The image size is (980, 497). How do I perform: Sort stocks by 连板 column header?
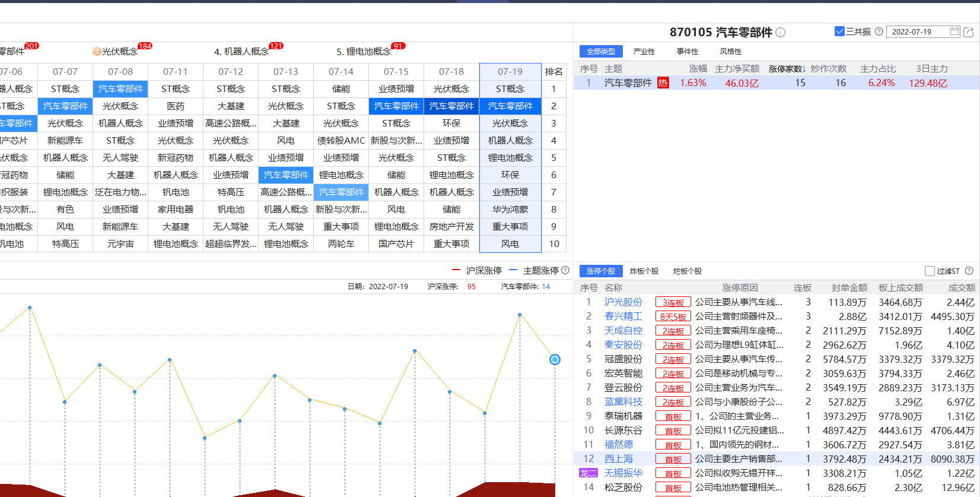point(803,288)
